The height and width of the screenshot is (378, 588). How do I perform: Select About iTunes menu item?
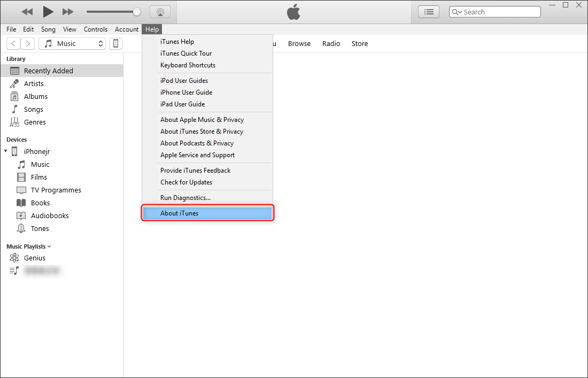coord(207,213)
